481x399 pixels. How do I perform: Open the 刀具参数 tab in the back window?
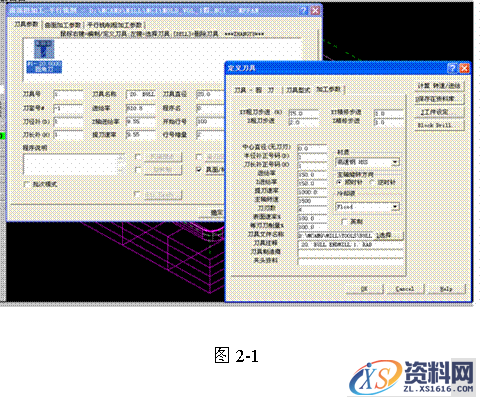[26, 25]
